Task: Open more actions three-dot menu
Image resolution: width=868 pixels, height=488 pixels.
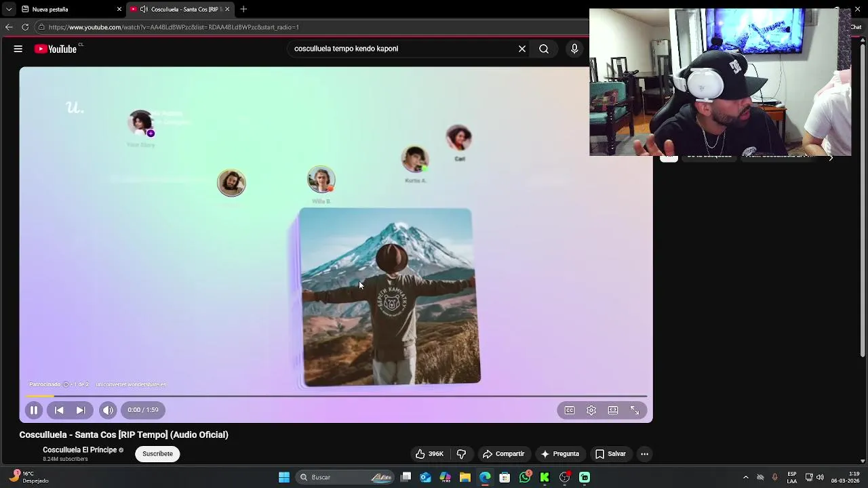Action: [645, 454]
